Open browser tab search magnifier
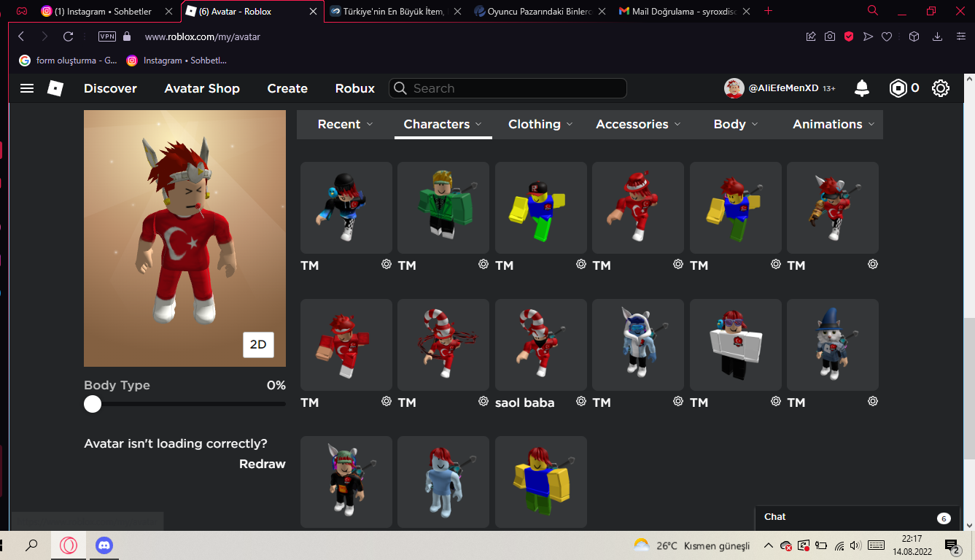The width and height of the screenshot is (975, 560). coord(873,11)
